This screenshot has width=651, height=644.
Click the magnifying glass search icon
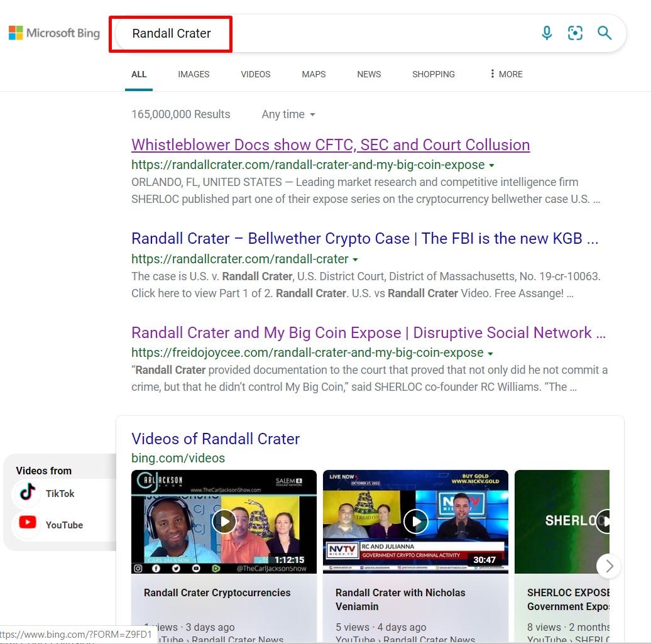(x=604, y=33)
